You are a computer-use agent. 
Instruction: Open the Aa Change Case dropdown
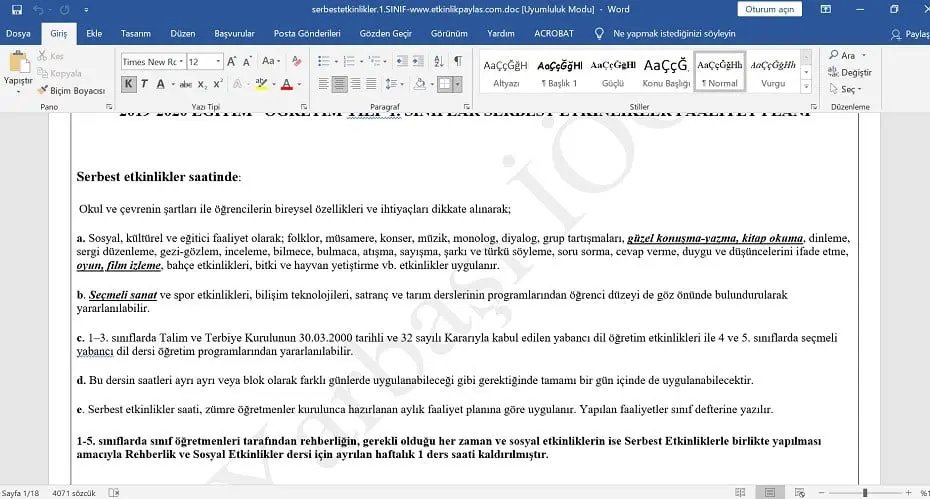[271, 61]
